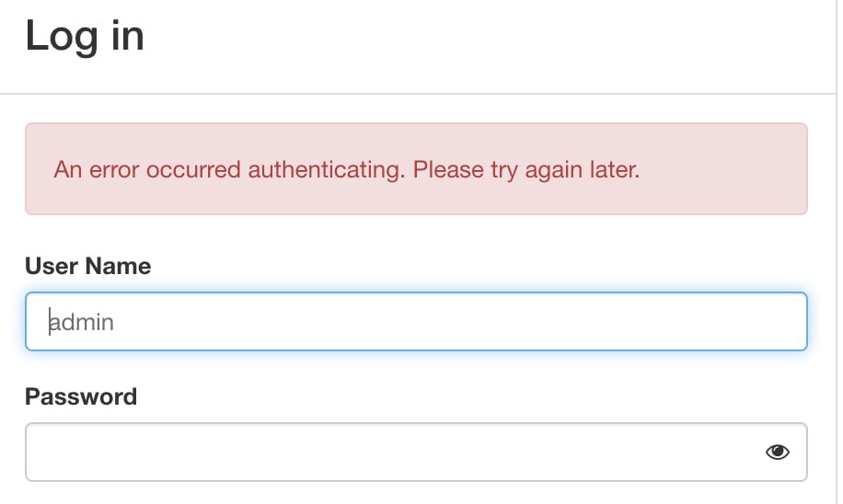Screen dimensions: 843x504
Task: Click the bold 'User Name' text
Action: pos(88,266)
